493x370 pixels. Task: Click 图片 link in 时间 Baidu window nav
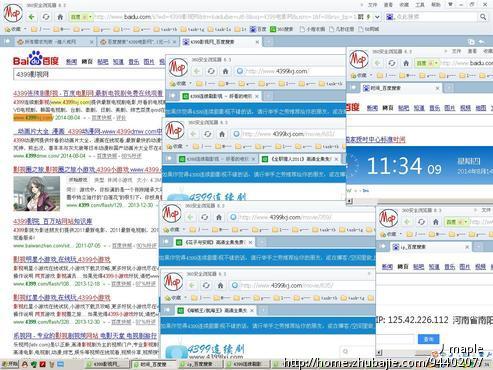point(450,108)
